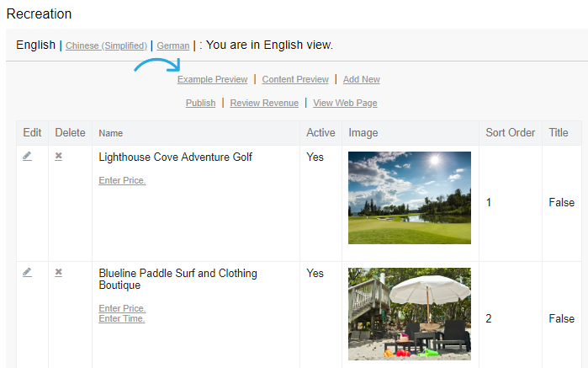
Task: Click the Add New link
Action: click(362, 80)
